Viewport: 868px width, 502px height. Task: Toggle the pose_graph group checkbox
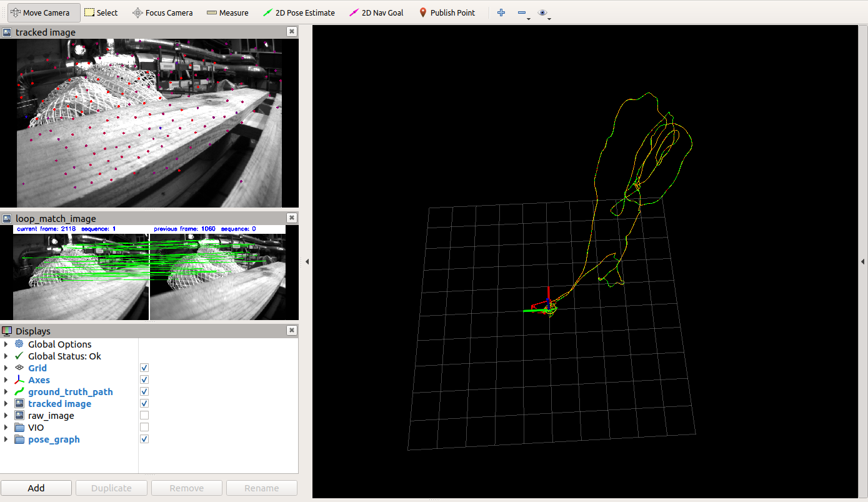[144, 439]
